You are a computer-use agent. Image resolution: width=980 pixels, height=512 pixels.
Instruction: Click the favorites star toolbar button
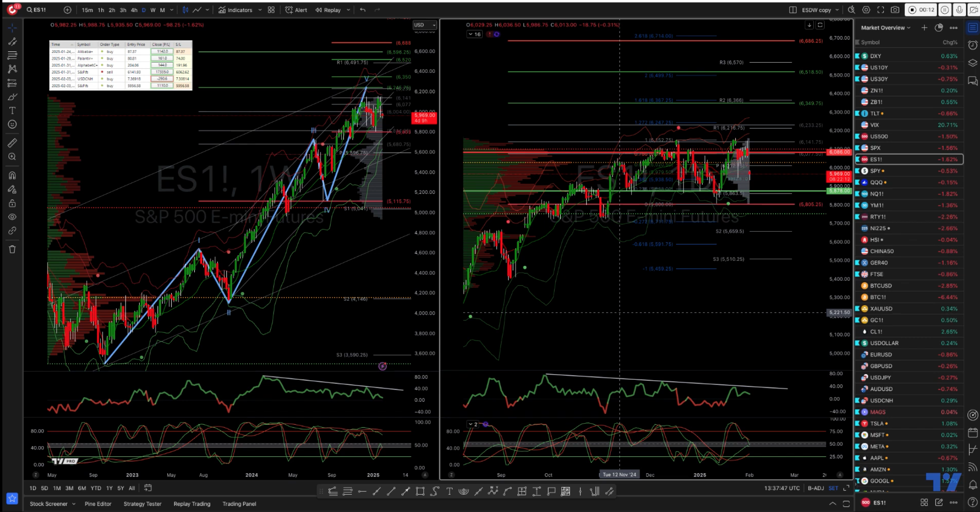tap(13, 498)
